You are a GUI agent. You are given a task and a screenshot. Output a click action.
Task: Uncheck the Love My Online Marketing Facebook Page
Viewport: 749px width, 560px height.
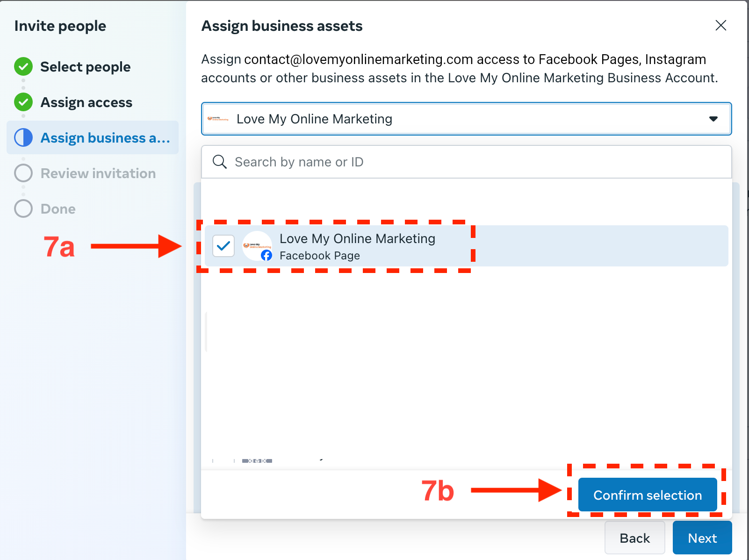(223, 245)
